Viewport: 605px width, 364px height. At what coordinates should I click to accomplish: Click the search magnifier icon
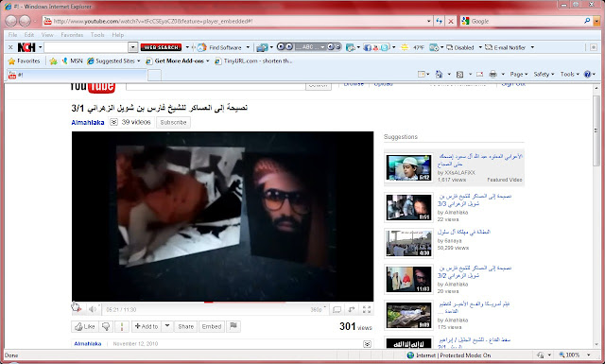[x=587, y=21]
